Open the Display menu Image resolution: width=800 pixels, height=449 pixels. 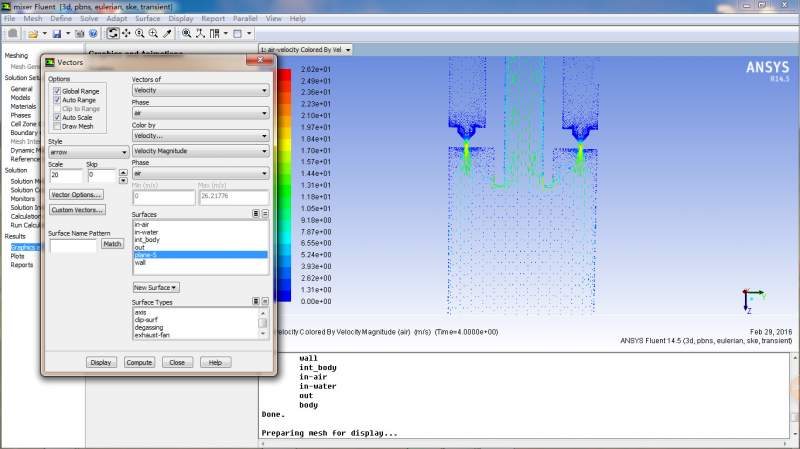coord(181,18)
